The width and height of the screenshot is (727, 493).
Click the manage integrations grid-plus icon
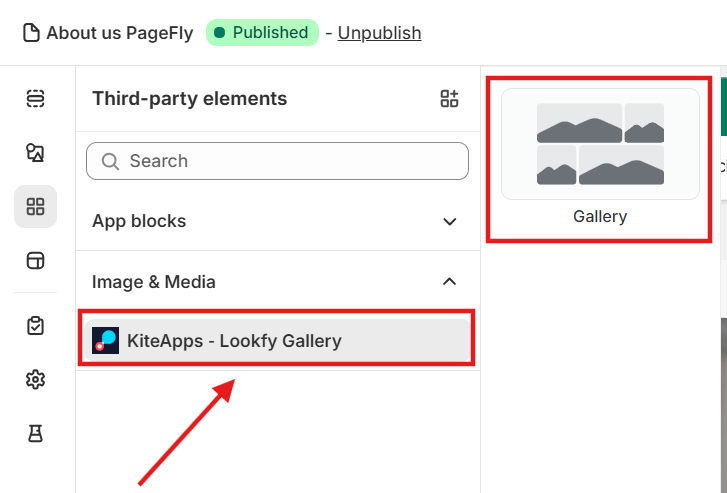tap(449, 98)
